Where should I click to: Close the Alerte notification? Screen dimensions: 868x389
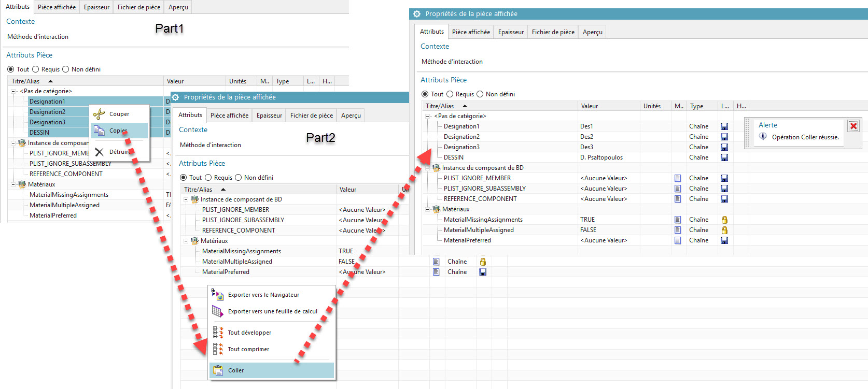(x=853, y=126)
